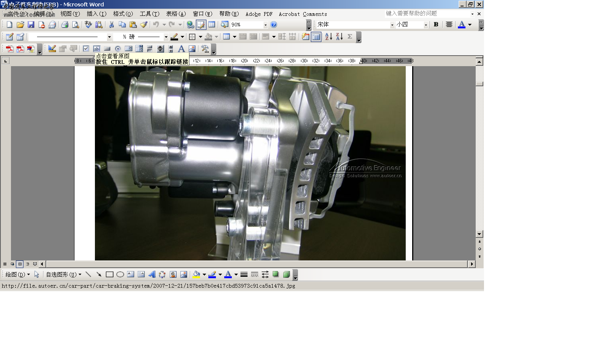Open print preview
Viewport: 605px width, 364px height.
click(x=76, y=25)
